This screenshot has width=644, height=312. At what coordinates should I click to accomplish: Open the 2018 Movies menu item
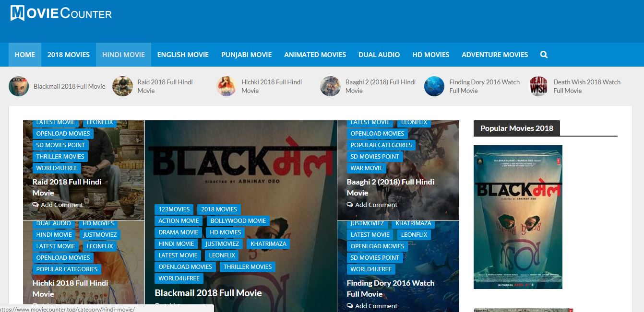(69, 55)
